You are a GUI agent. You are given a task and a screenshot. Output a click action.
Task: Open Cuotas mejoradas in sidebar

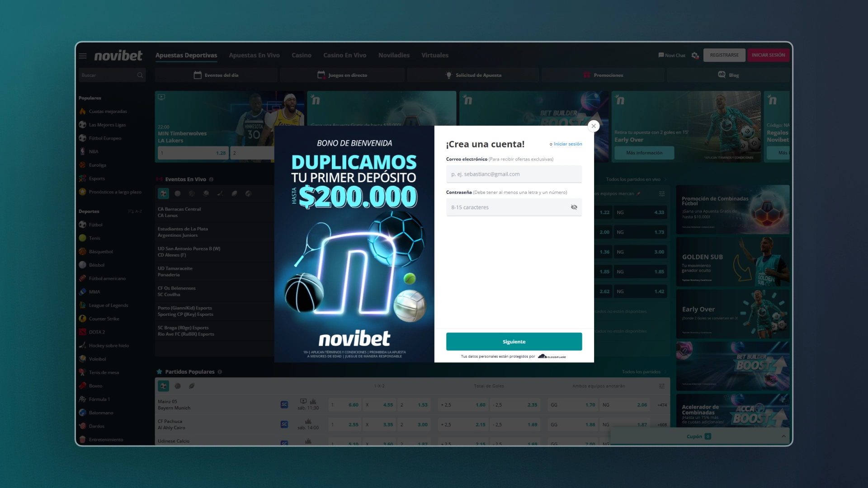pyautogui.click(x=108, y=112)
